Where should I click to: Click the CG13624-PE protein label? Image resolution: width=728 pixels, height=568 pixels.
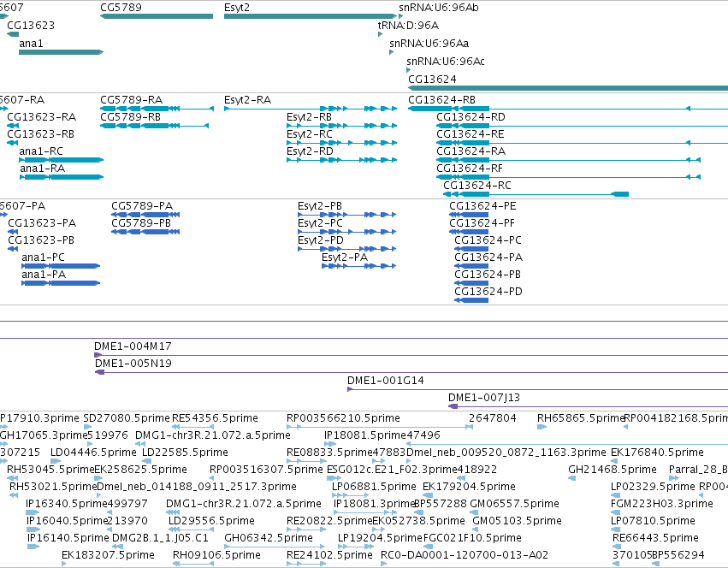coord(482,206)
